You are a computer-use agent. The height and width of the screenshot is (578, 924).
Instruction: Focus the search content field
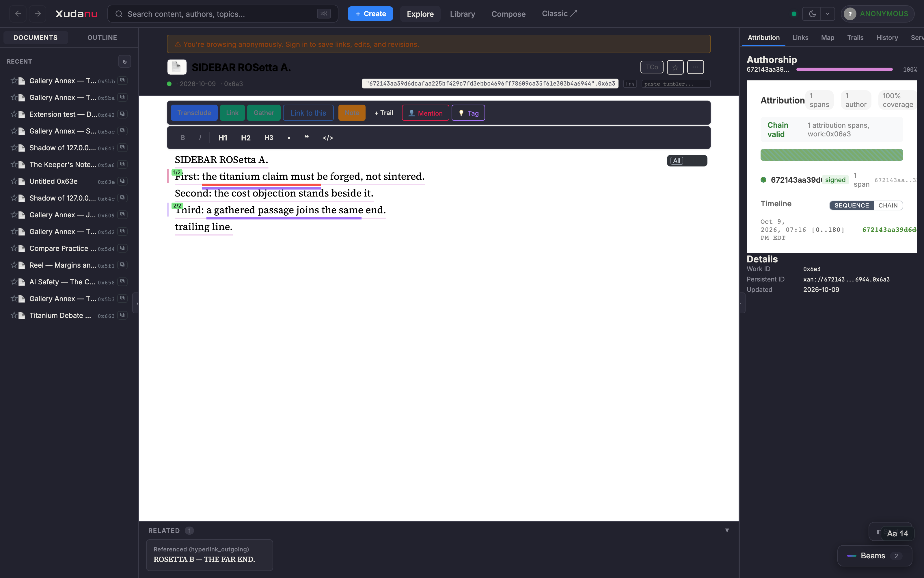tap(223, 14)
